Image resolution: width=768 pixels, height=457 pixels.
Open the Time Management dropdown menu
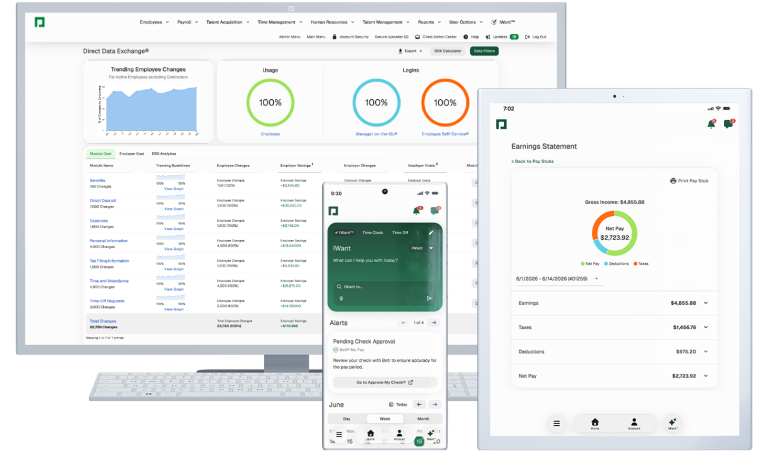coord(280,22)
